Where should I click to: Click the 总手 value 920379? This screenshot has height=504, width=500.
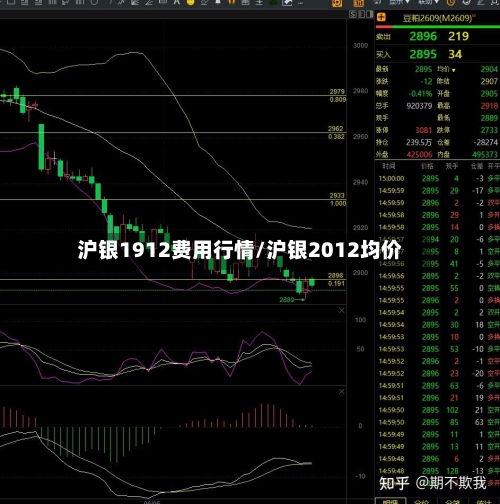click(419, 106)
